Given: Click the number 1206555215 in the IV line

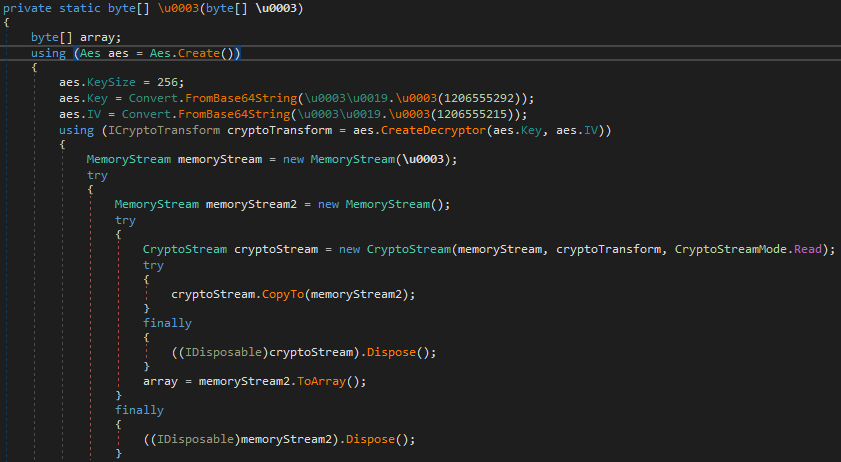Looking at the screenshot, I should pos(472,114).
